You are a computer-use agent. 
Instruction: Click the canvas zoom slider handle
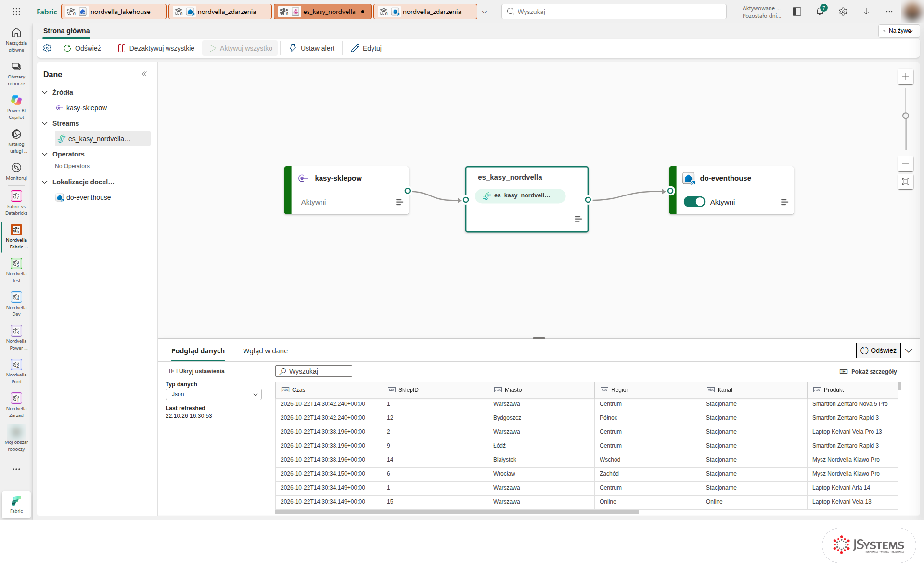(x=906, y=116)
